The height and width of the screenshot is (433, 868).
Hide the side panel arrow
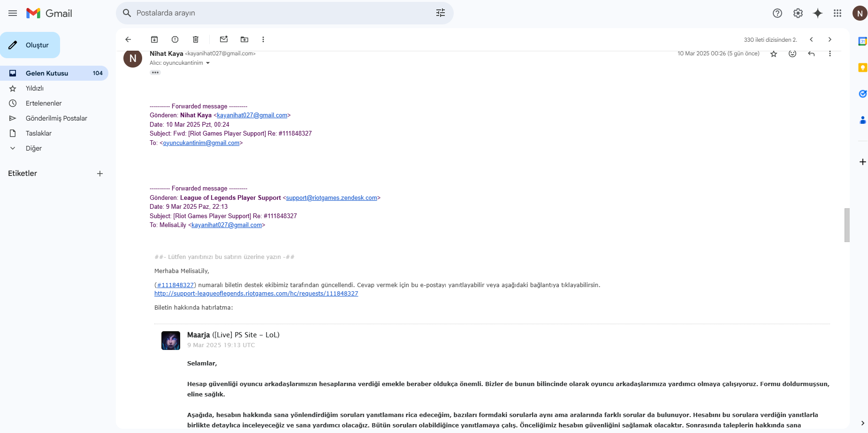click(x=862, y=423)
